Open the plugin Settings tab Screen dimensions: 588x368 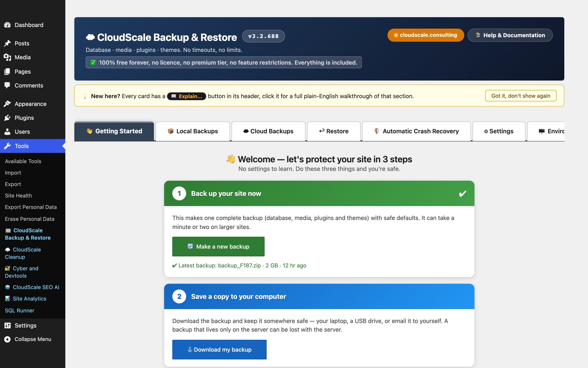499,131
